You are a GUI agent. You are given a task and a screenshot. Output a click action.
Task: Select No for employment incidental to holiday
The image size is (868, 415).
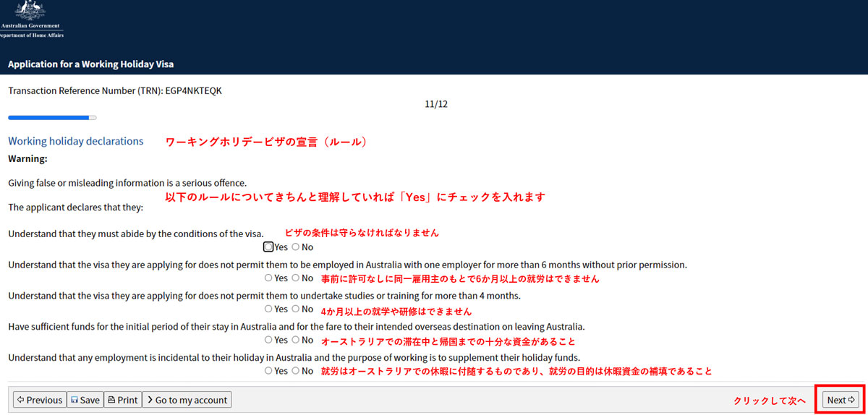[x=296, y=371]
